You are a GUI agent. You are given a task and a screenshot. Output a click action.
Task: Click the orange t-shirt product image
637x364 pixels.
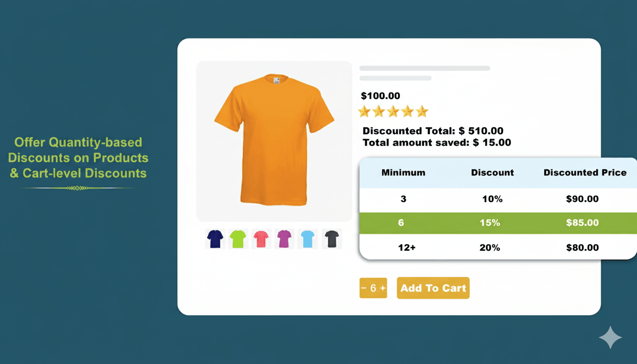[274, 141]
